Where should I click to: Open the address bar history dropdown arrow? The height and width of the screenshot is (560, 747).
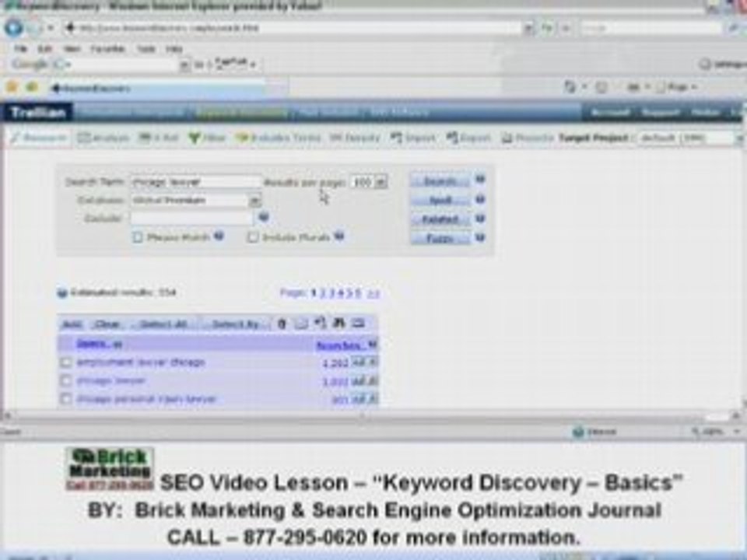tap(528, 28)
